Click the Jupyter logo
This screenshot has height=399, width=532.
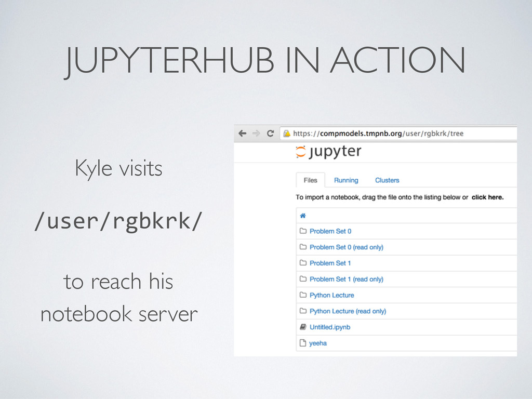[x=328, y=152]
